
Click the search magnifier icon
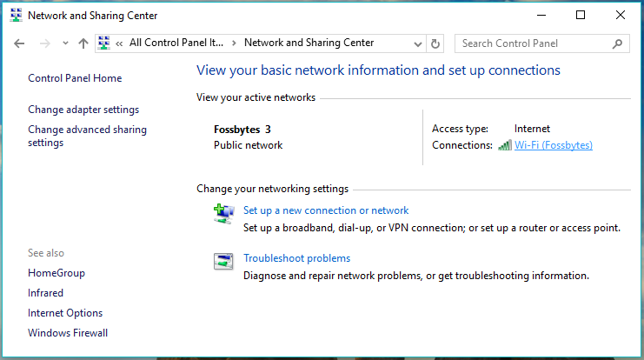coord(618,43)
